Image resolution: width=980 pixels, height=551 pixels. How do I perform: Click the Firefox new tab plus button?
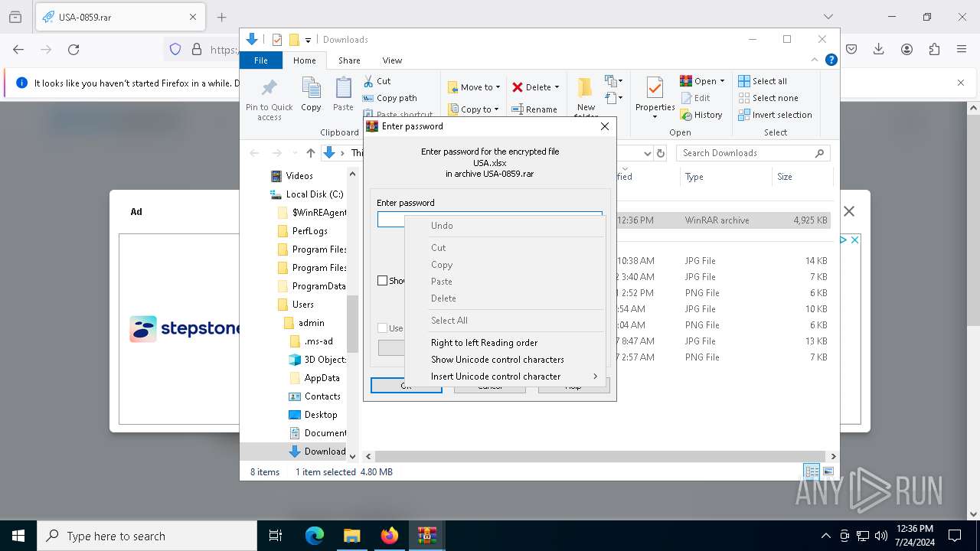(221, 17)
